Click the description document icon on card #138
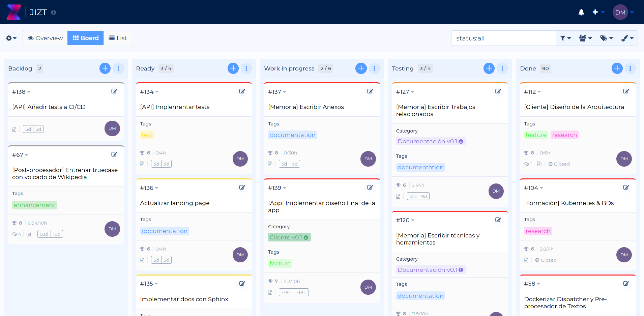The height and width of the screenshot is (316, 644). (14, 129)
